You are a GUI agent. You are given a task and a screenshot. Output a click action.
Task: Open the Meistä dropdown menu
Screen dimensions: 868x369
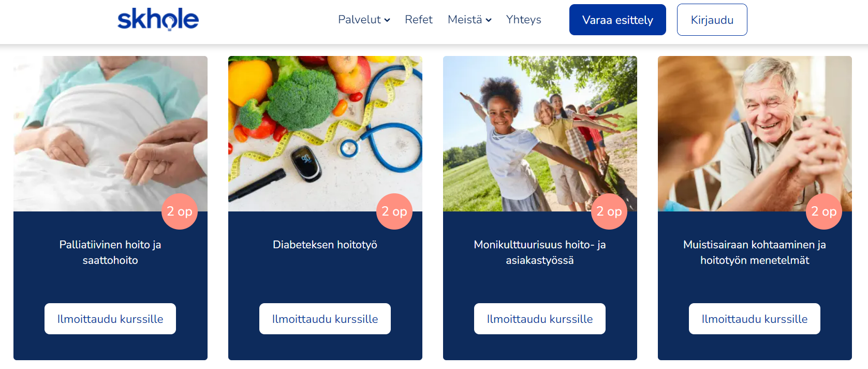pos(469,20)
